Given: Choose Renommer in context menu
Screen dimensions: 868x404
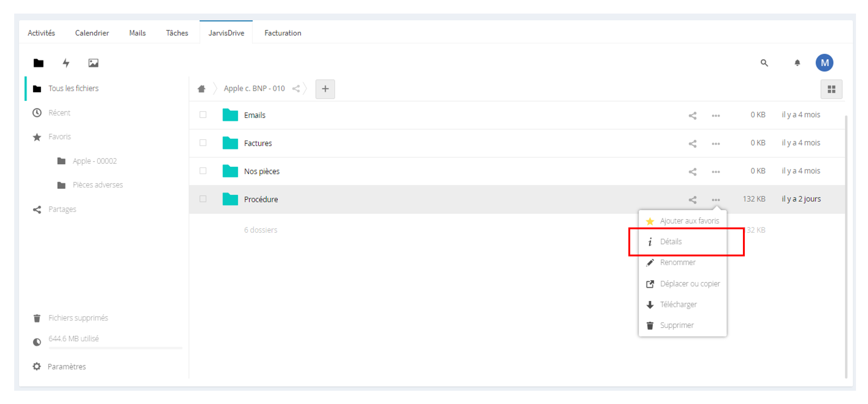Looking at the screenshot, I should coord(682,262).
